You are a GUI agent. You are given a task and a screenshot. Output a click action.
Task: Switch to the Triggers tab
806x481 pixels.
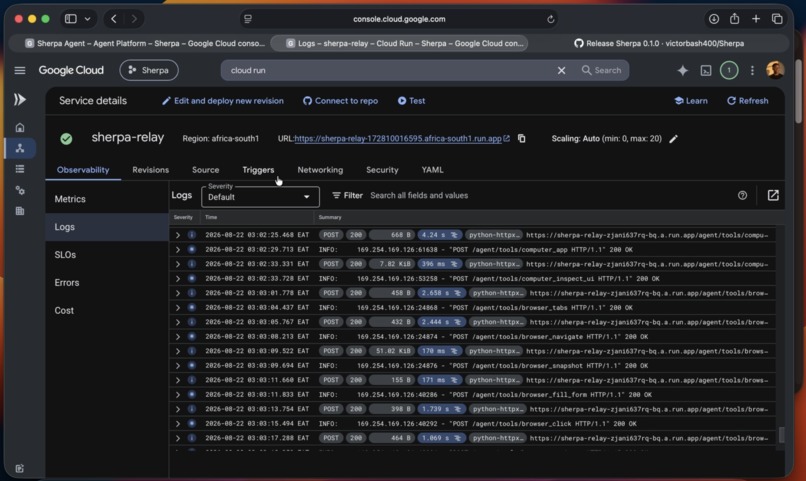[258, 170]
